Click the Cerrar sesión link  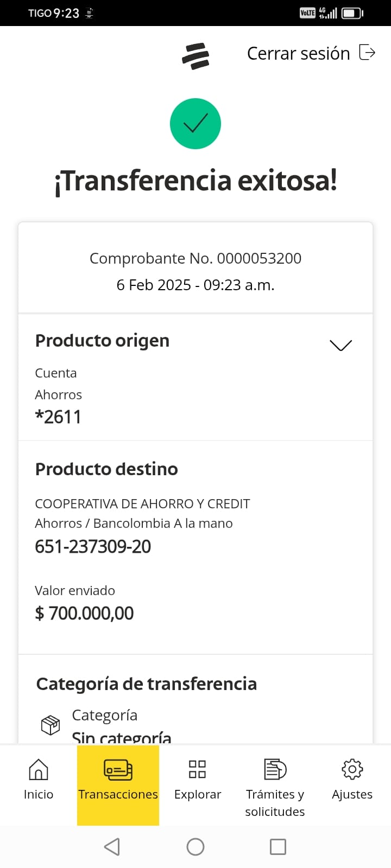click(298, 53)
